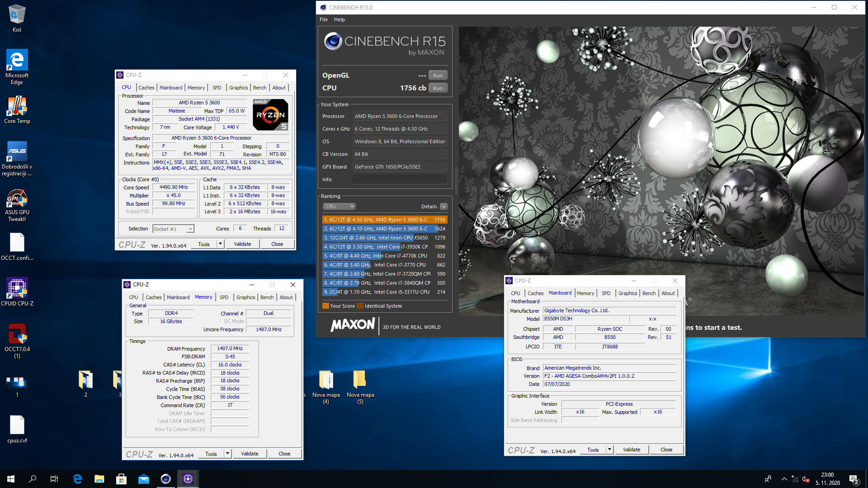Click the MAXON logo in Cinebench

tap(353, 325)
